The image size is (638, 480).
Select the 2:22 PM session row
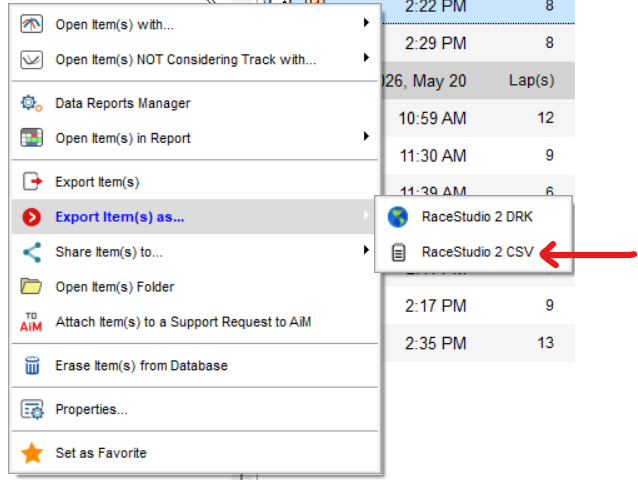[x=478, y=10]
